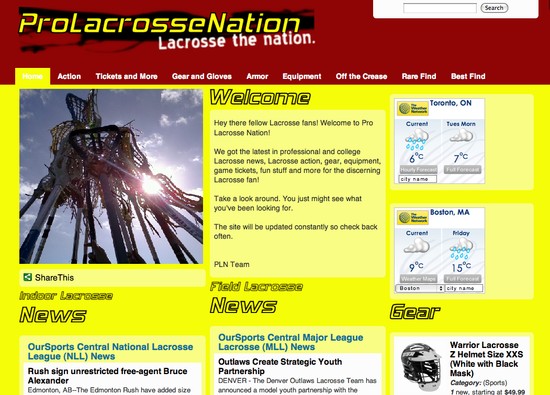Open Outlaws Create Strategic Youth Partnership article

click(280, 366)
